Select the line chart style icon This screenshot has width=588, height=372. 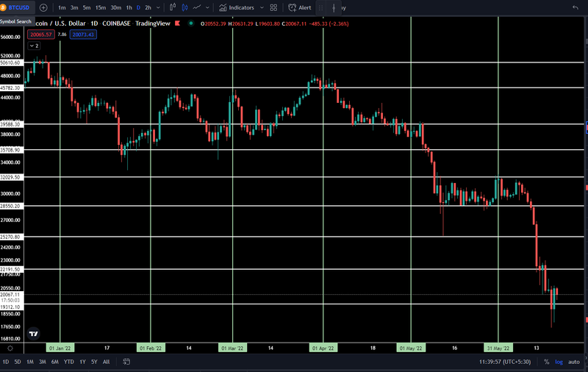[x=197, y=7]
